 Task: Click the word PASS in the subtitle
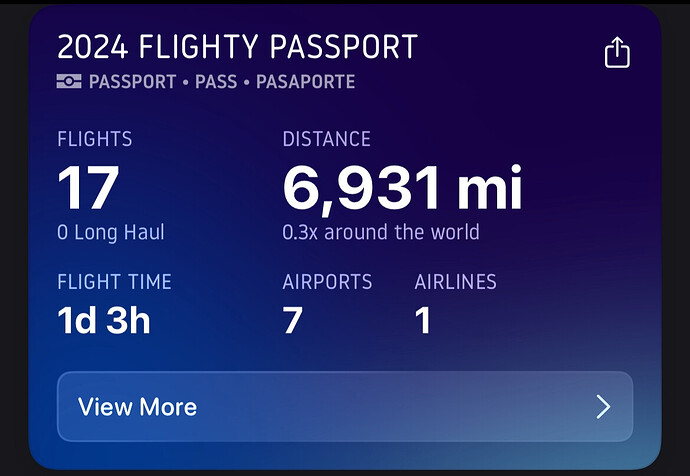(x=216, y=81)
